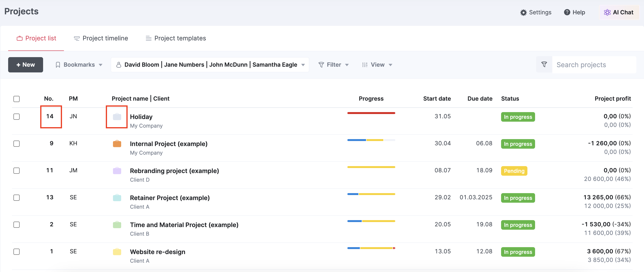Click the Project templates lines icon
This screenshot has height=272, width=644.
[148, 38]
